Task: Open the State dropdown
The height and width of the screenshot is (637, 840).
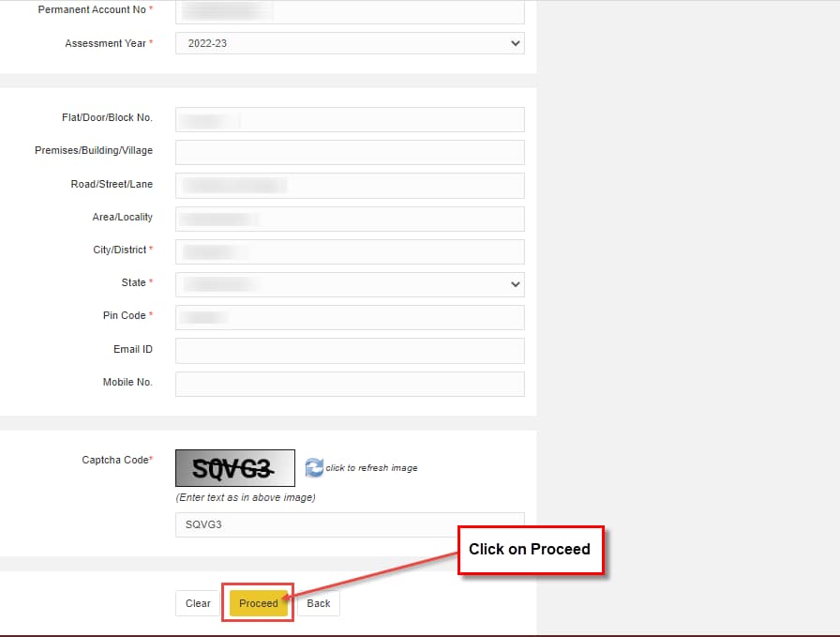Action: click(350, 284)
